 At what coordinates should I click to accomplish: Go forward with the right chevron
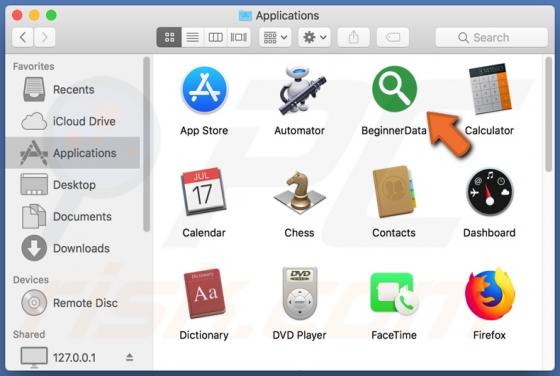[45, 37]
